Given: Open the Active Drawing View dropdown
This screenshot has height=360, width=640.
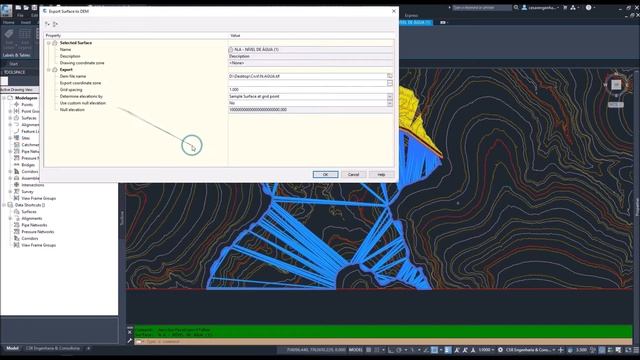Looking at the screenshot, I should (19, 89).
